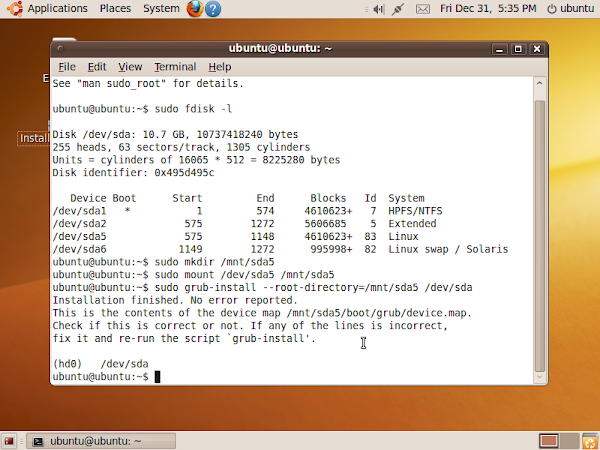Screen dimensions: 600x450
Task: Click the final terminal prompt cursor
Action: click(157, 377)
